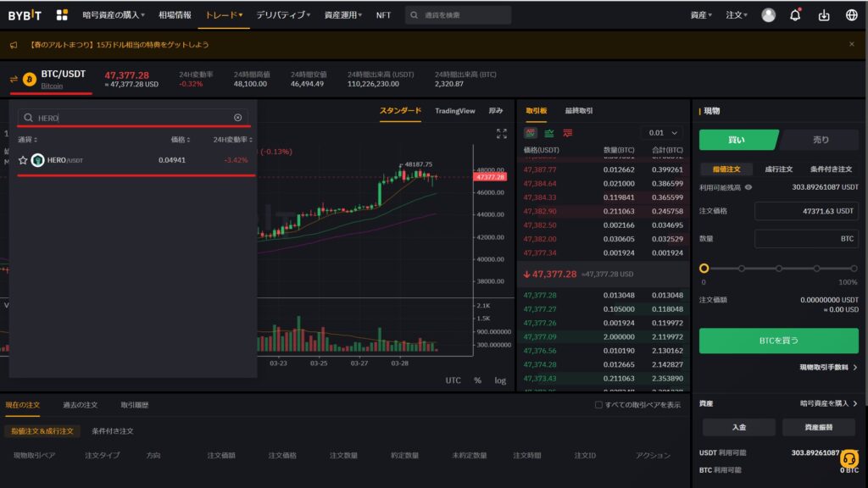Sort pair list by 通貨
The height and width of the screenshot is (488, 868).
(x=28, y=140)
